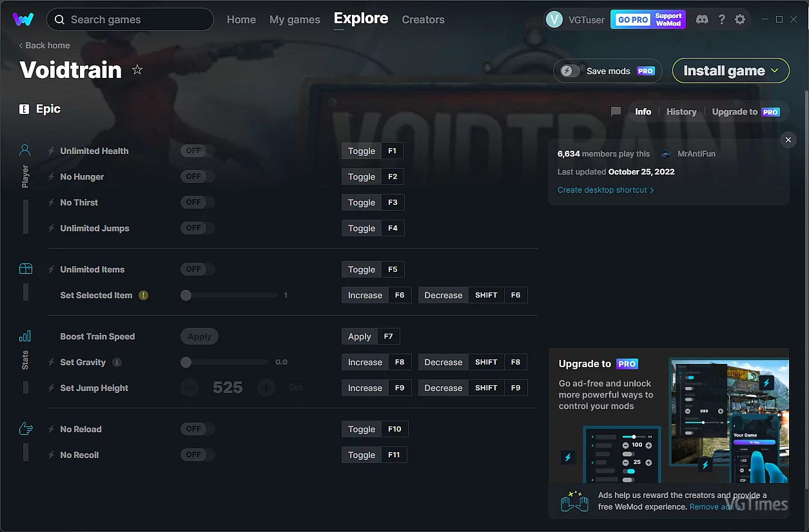Go to the Home tab

[x=241, y=19]
